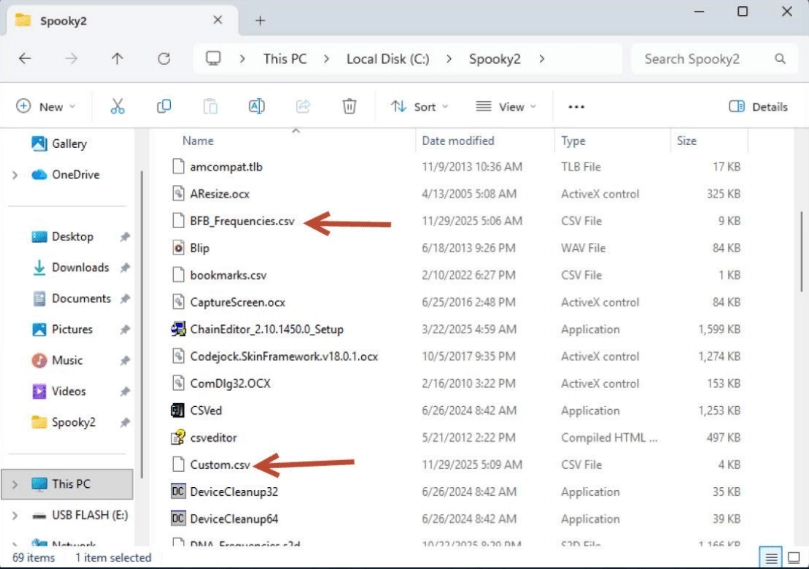This screenshot has height=569, width=809.
Task: Open the ChainEditor setup application file
Action: pos(266,329)
